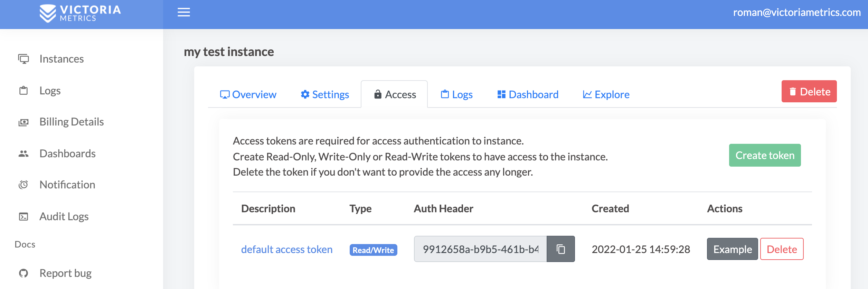
Task: Click Report bug GitHub link
Action: click(65, 273)
